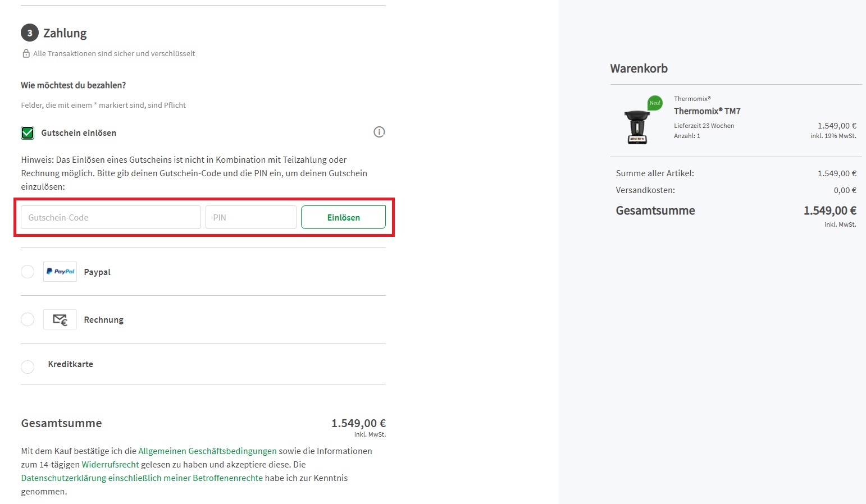
Task: Click the Thermomix TM7 product image
Action: pos(637,127)
